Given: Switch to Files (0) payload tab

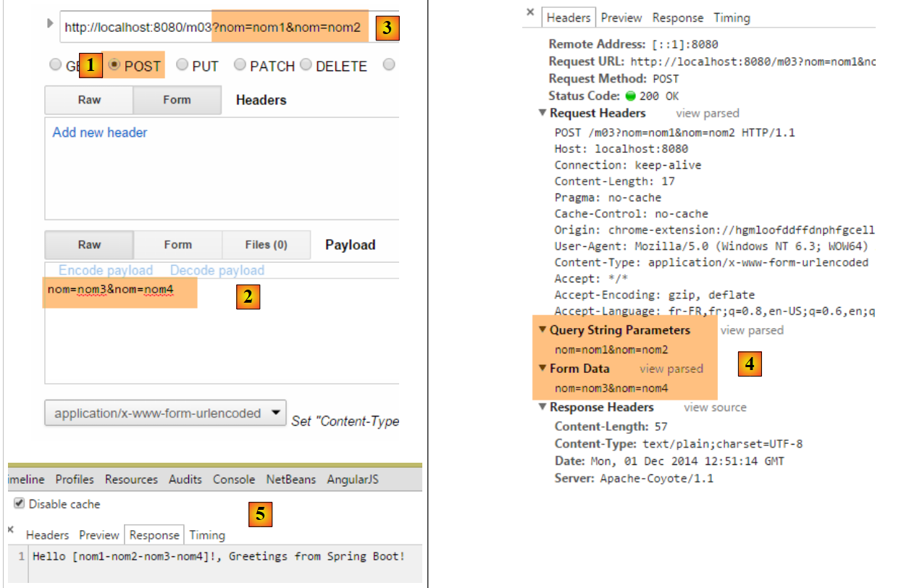Looking at the screenshot, I should 266,245.
